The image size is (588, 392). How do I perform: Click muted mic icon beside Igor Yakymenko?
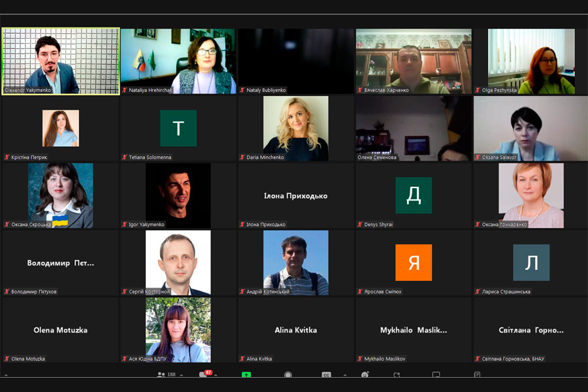(125, 224)
